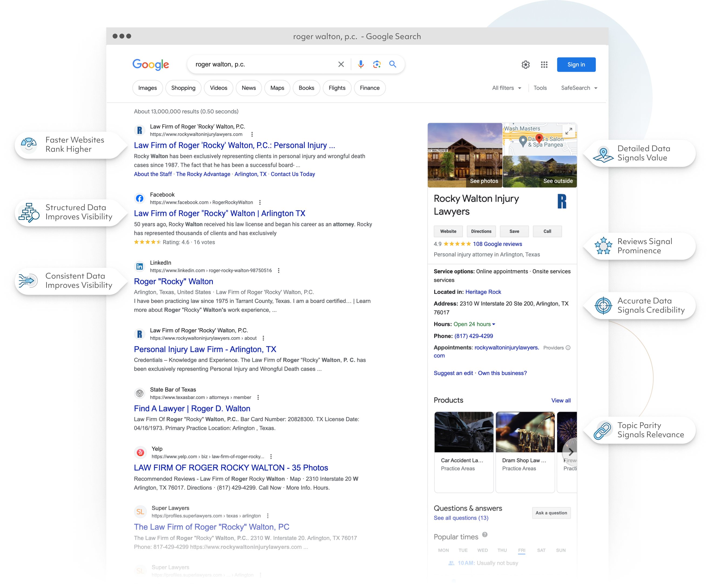Click the magnifying glass to run search

(393, 64)
